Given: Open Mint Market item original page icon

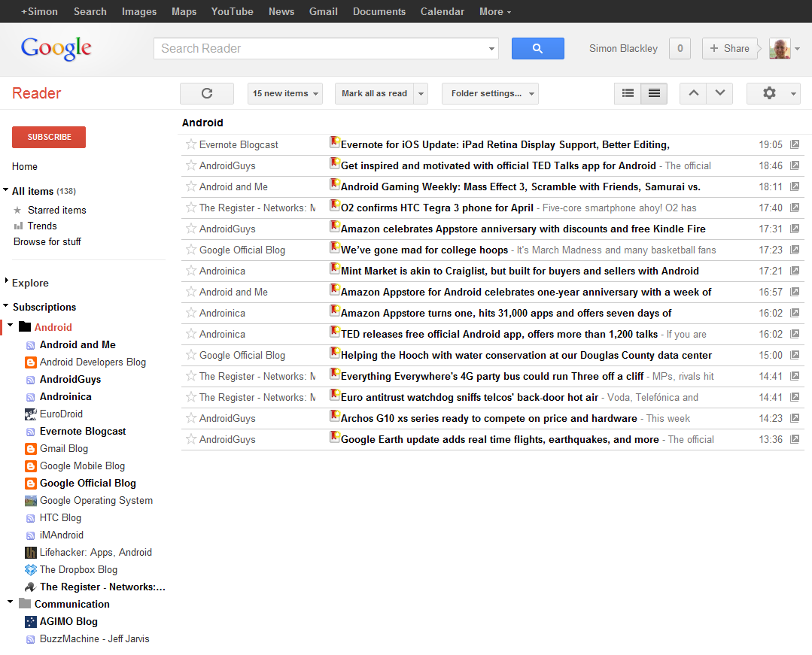Looking at the screenshot, I should tap(795, 271).
